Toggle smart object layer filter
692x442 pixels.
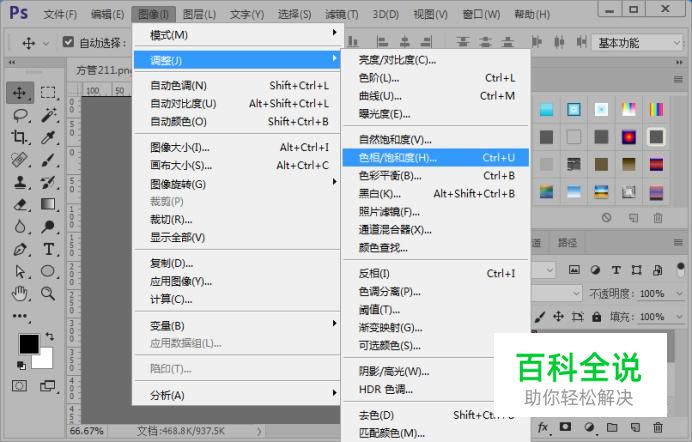[x=658, y=270]
